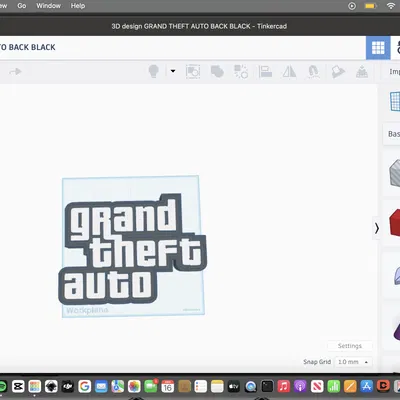Collapse the shapes panel with chevron
Image resolution: width=400 pixels, height=400 pixels.
(x=377, y=228)
